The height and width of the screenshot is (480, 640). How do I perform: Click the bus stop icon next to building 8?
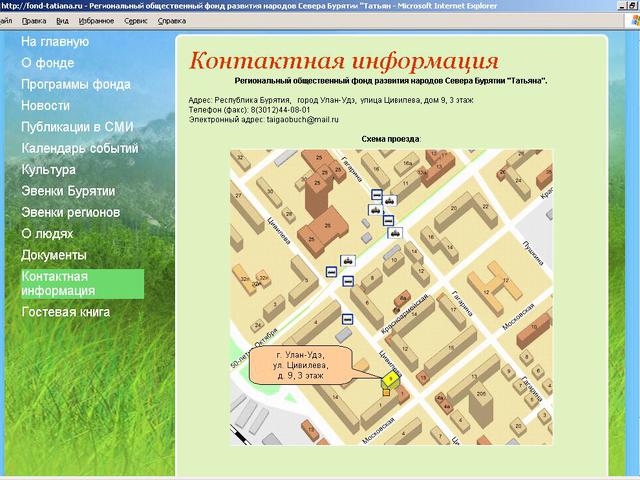(x=348, y=281)
